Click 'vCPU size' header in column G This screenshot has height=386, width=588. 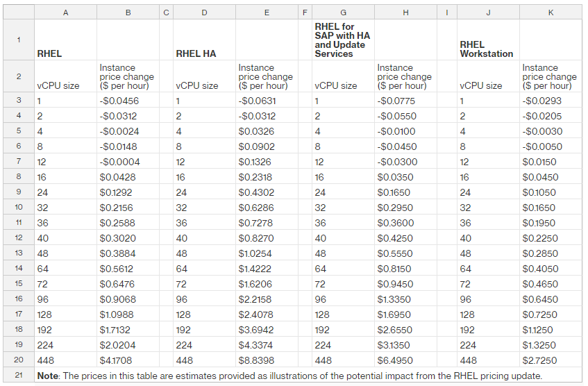tap(343, 76)
